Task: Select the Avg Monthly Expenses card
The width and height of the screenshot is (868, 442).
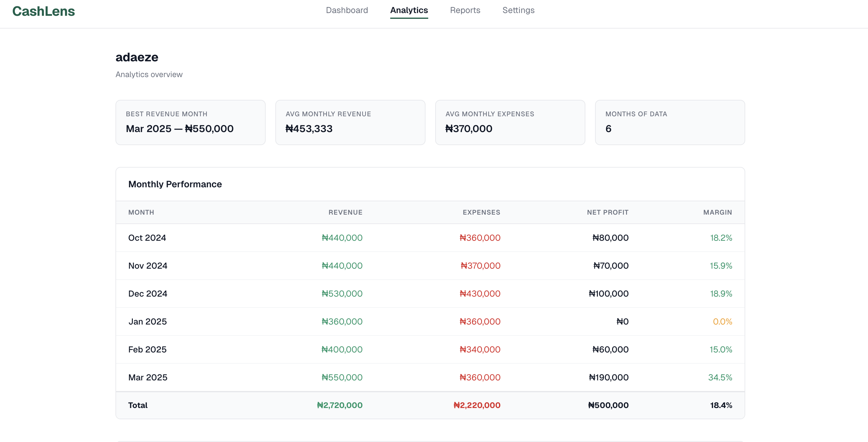Action: coord(510,122)
